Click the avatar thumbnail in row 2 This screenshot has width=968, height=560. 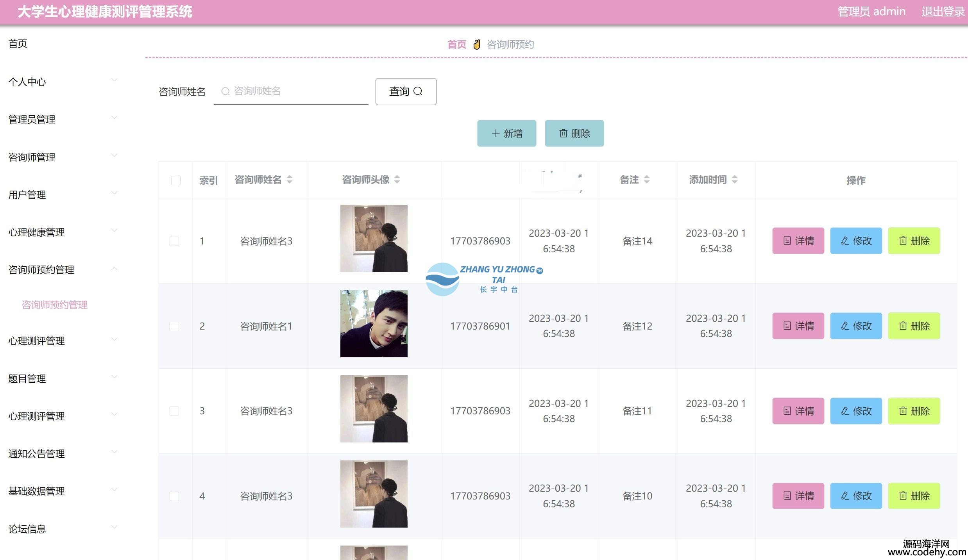pyautogui.click(x=374, y=324)
